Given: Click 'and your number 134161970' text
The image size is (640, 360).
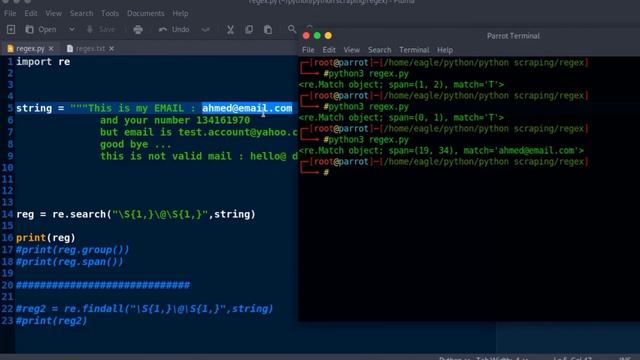Looking at the screenshot, I should point(175,120).
